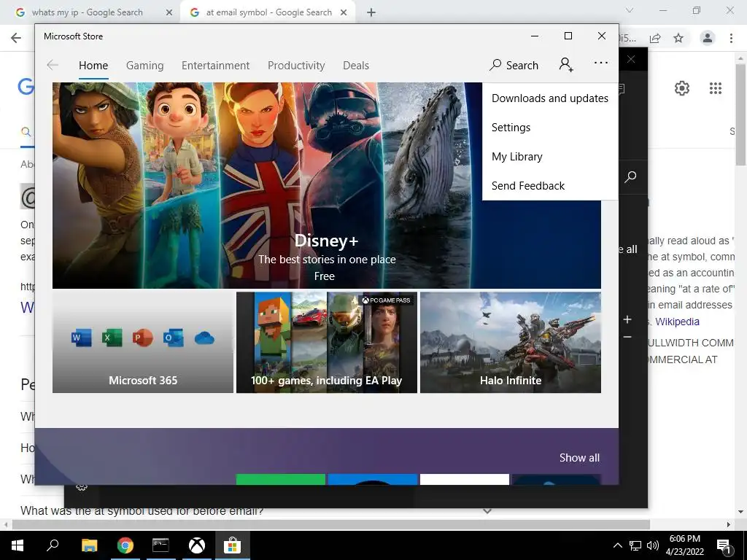Close the dark panel behind the Store
The width and height of the screenshot is (747, 560).
(x=631, y=59)
